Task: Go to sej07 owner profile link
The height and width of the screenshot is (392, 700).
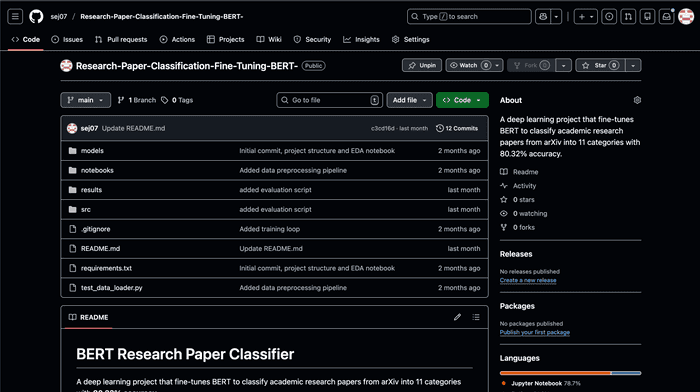Action: pos(58,17)
